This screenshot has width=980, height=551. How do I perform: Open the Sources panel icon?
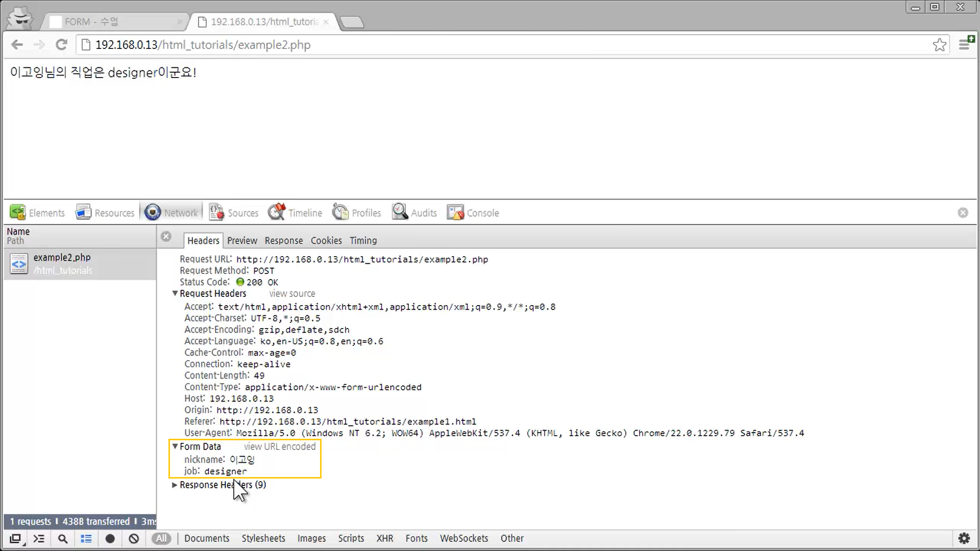point(216,212)
